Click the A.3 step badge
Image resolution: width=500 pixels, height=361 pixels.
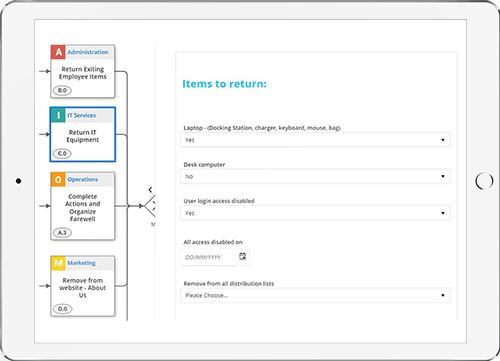[x=62, y=233]
